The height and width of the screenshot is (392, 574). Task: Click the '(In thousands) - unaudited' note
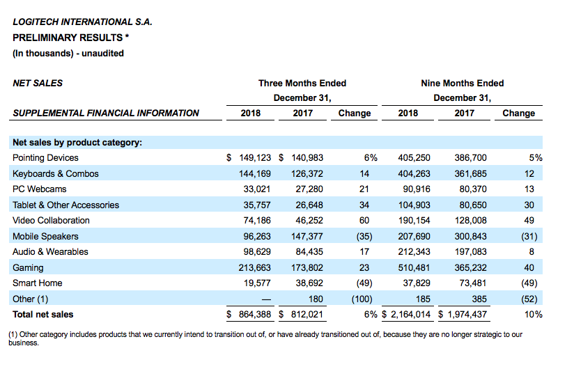tap(68, 54)
